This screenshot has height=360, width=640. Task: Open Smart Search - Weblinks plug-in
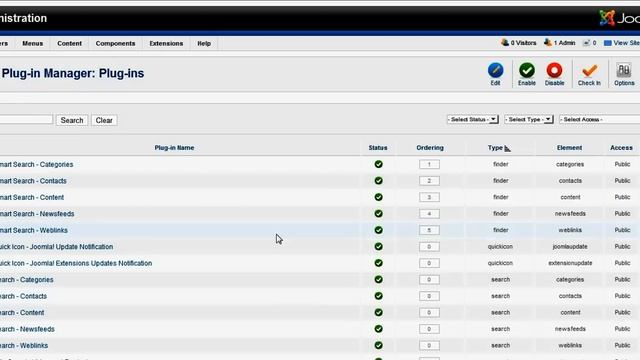[34, 230]
